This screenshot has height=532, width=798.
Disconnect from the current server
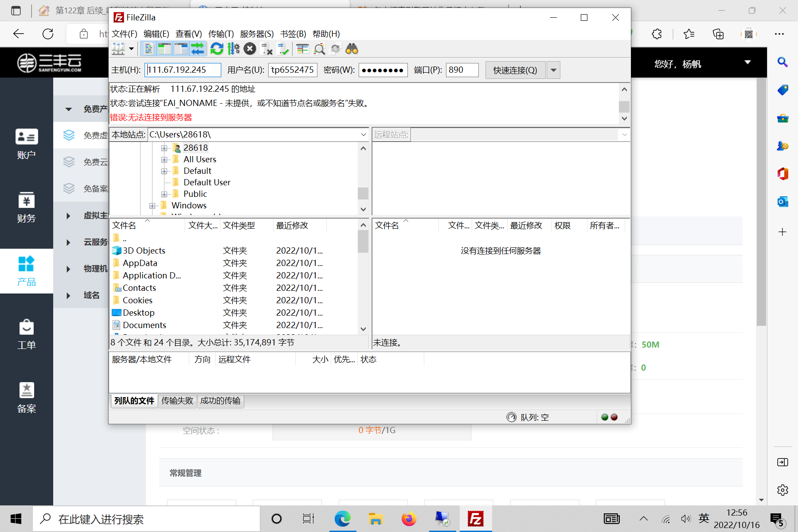(266, 49)
